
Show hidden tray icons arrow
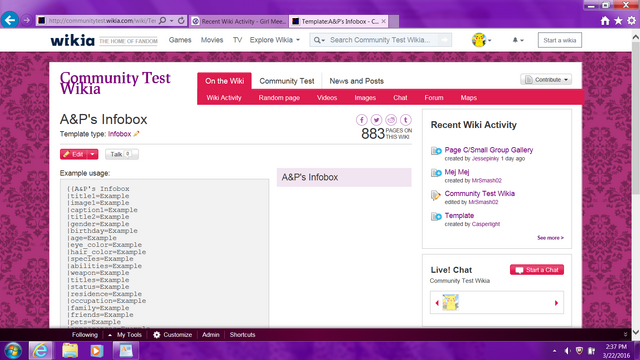click(554, 351)
